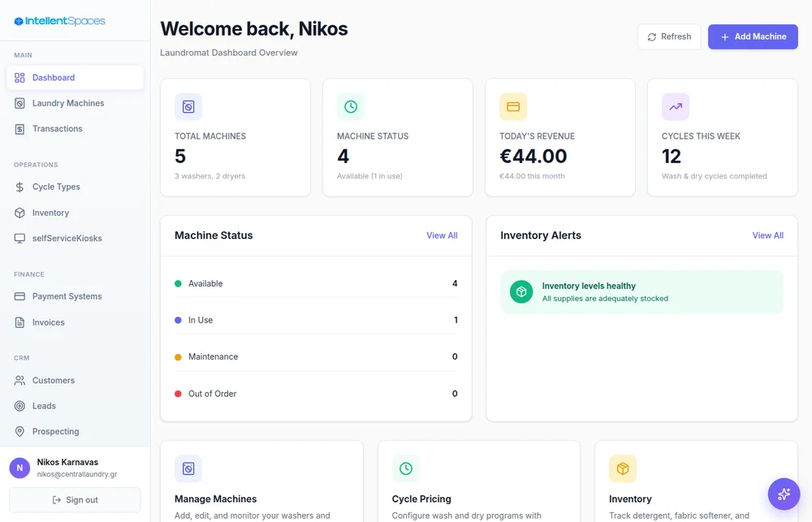The height and width of the screenshot is (522, 812).
Task: Click '€44.00 this month' text
Action: (532, 176)
